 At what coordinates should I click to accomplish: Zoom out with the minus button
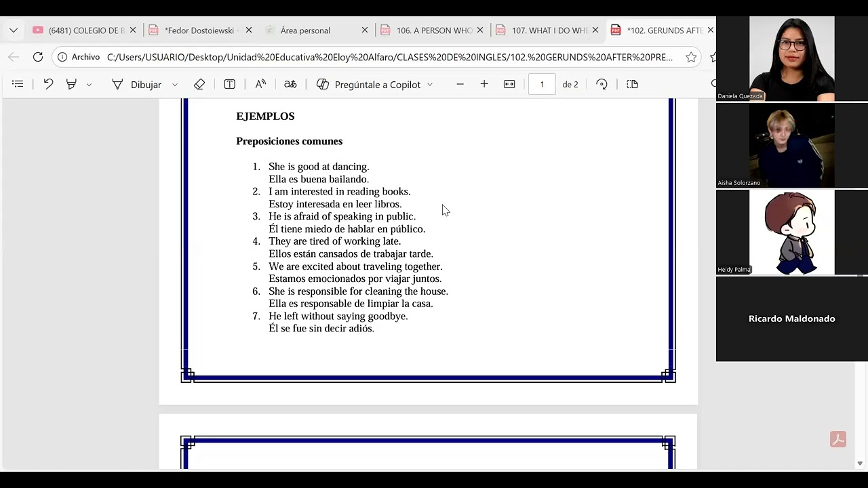[460, 84]
